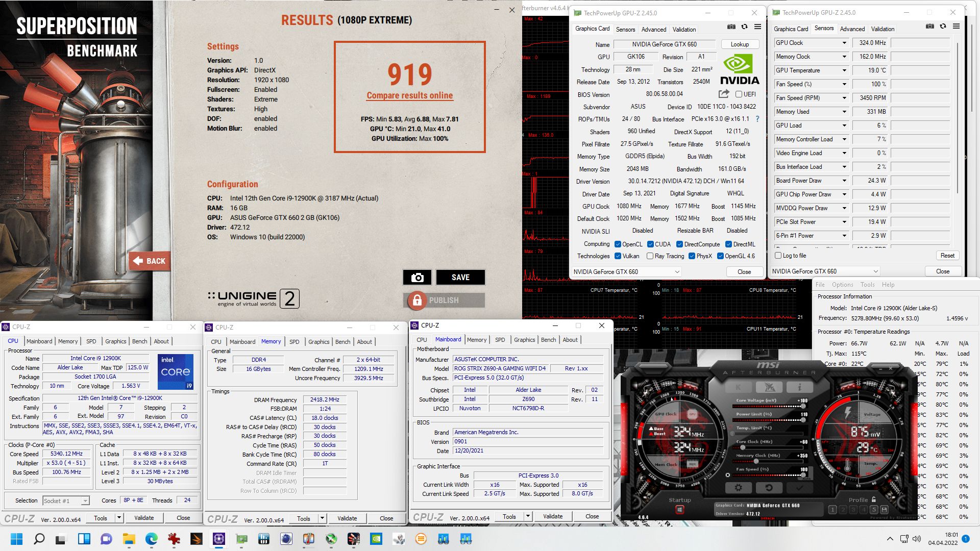Screen dimensions: 980x551
Task: Click GPU-Z Sensors vertical scrollbar
Action: [x=957, y=117]
